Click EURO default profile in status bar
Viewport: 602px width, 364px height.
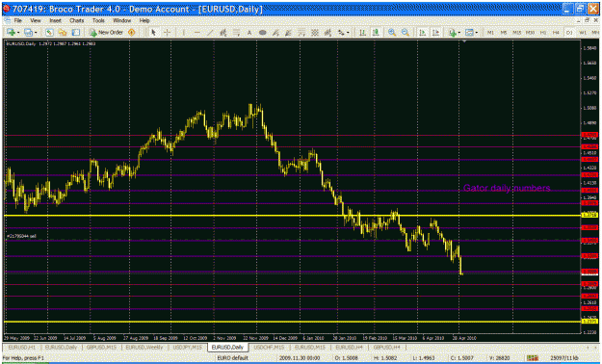pyautogui.click(x=233, y=358)
